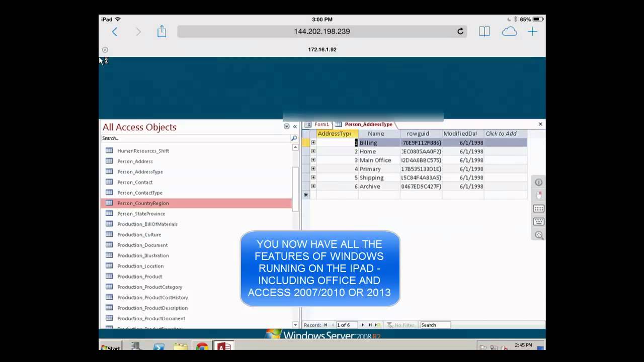Click the 'Main Office' name cell
Viewport: 644px width, 362px height.
[x=379, y=160]
